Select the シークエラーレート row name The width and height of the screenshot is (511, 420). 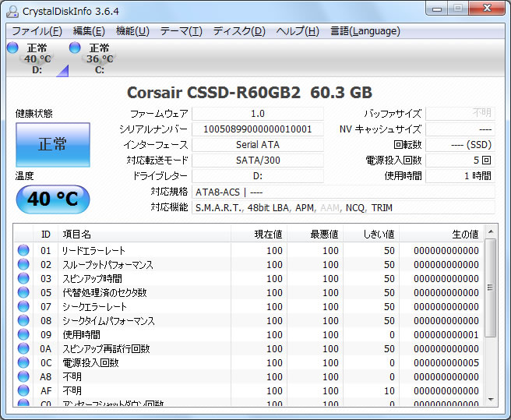94,306
